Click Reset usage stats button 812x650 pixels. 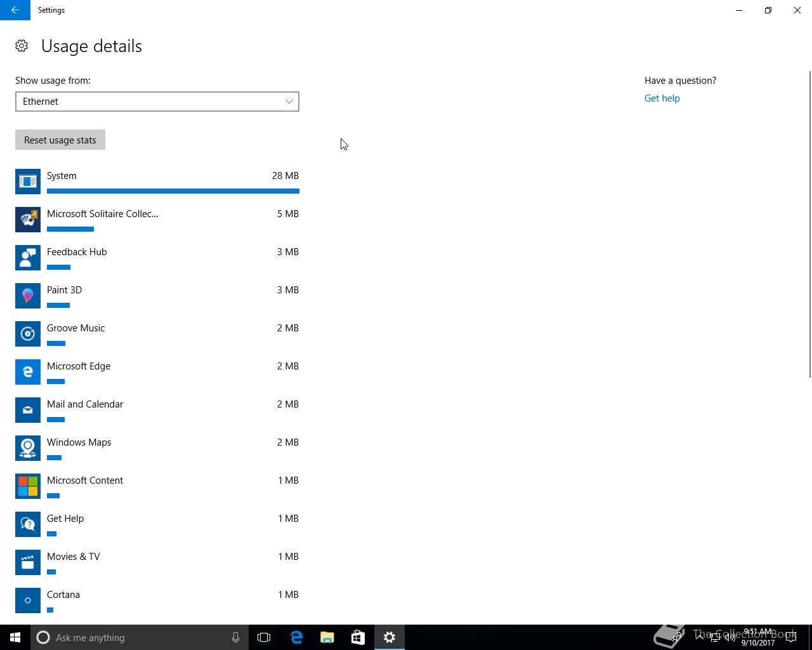coord(60,140)
